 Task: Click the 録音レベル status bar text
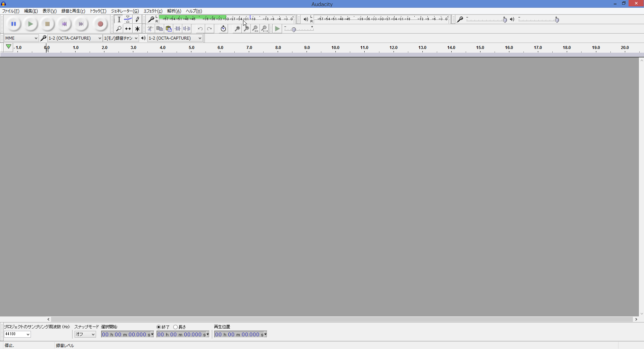click(65, 346)
